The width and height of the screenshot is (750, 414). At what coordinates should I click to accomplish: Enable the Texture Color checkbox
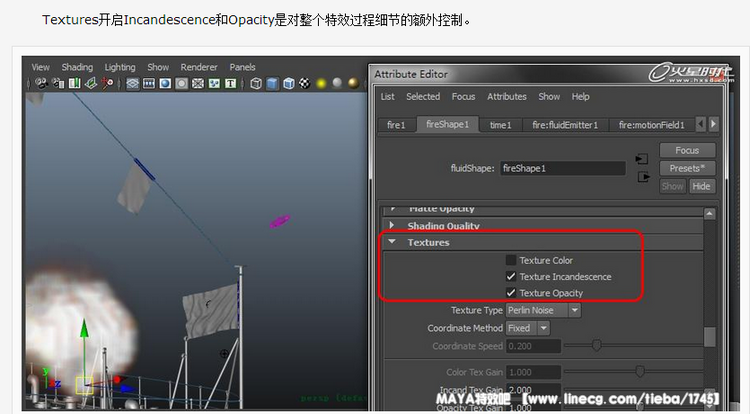pyautogui.click(x=511, y=260)
